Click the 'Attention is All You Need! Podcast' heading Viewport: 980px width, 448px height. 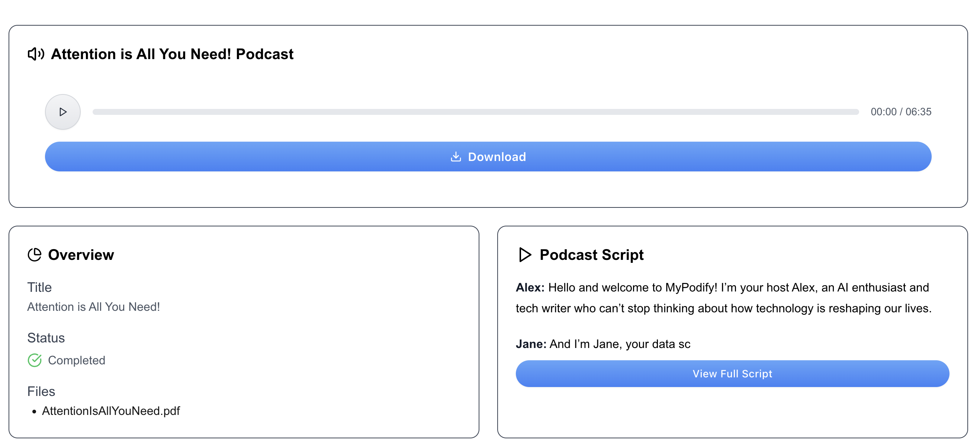[x=172, y=54]
